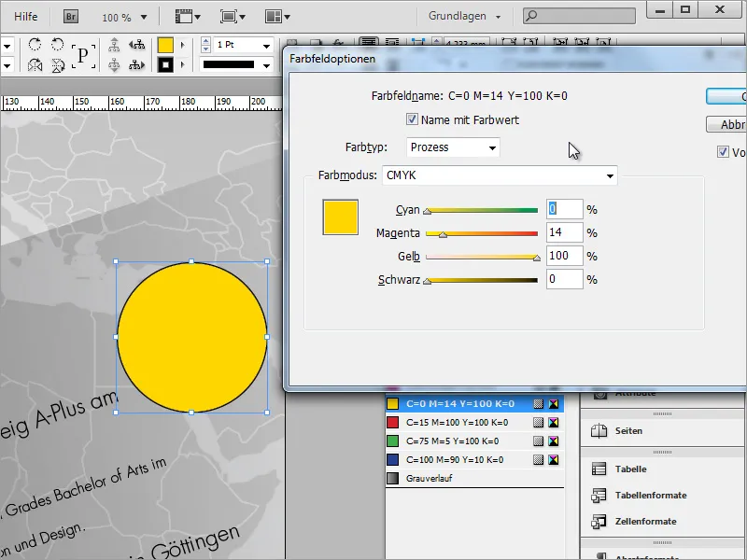The width and height of the screenshot is (747, 560).
Task: Select swatch C=75 M=5 Y=100 K=0
Action: click(x=474, y=441)
